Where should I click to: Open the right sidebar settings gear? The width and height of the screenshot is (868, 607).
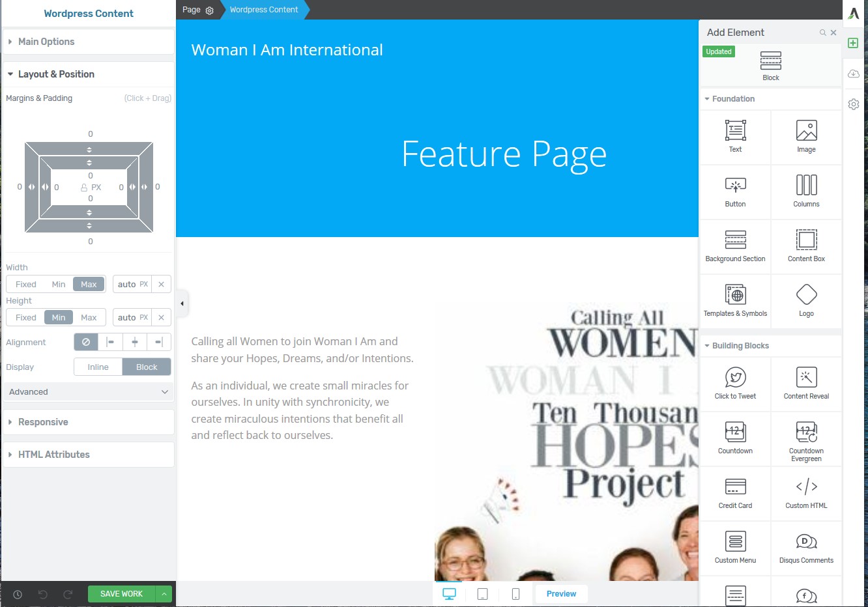click(x=853, y=104)
